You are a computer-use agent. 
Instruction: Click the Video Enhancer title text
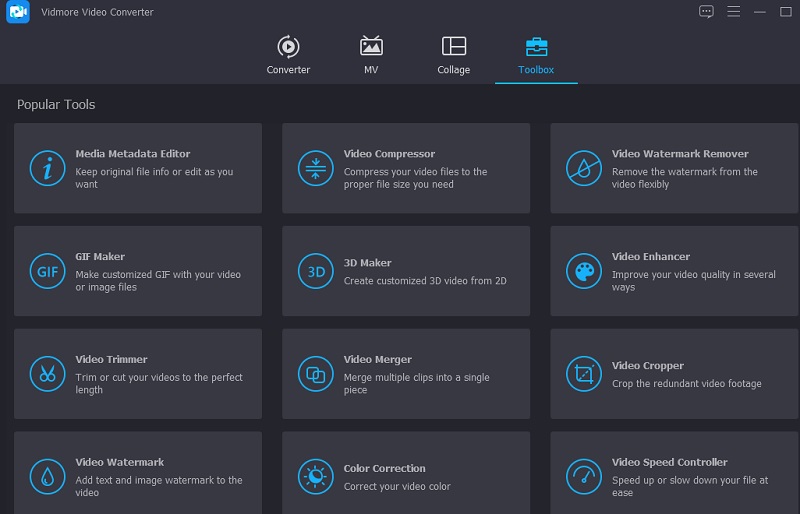pyautogui.click(x=651, y=257)
